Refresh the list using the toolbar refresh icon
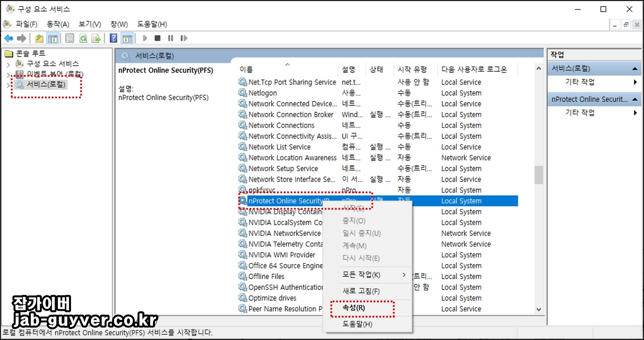Image resolution: width=644 pixels, height=340 pixels. click(83, 38)
